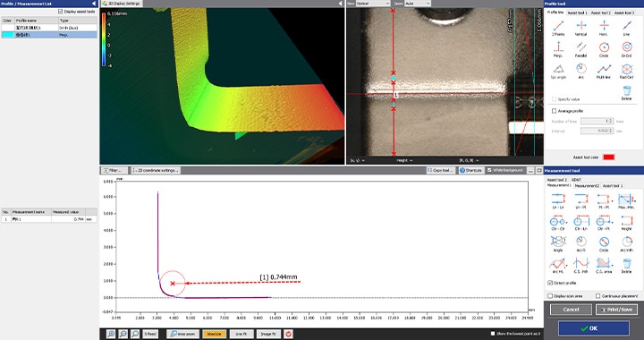The width and height of the screenshot is (644, 340).
Task: Collapse the Profile / Measurement List panel arrow
Action: [94, 4]
